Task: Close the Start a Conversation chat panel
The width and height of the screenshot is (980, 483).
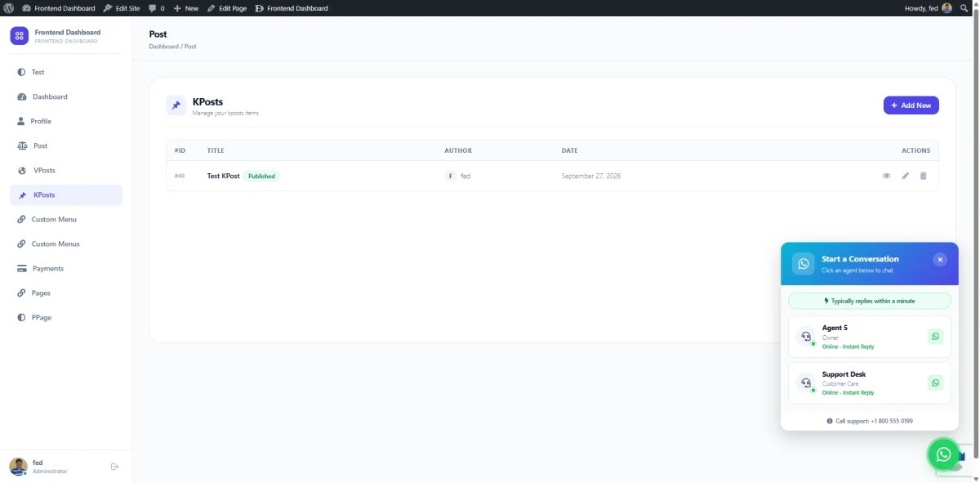Action: [x=940, y=260]
